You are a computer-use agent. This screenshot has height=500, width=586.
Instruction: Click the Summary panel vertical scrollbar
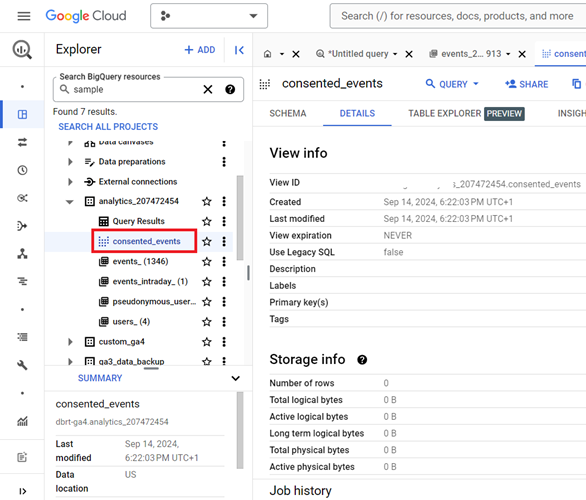pos(240,430)
